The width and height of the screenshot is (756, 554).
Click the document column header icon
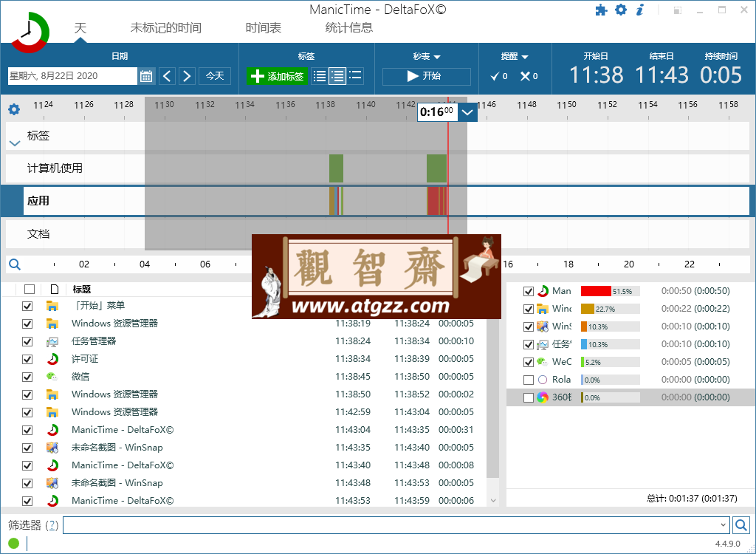pos(55,289)
